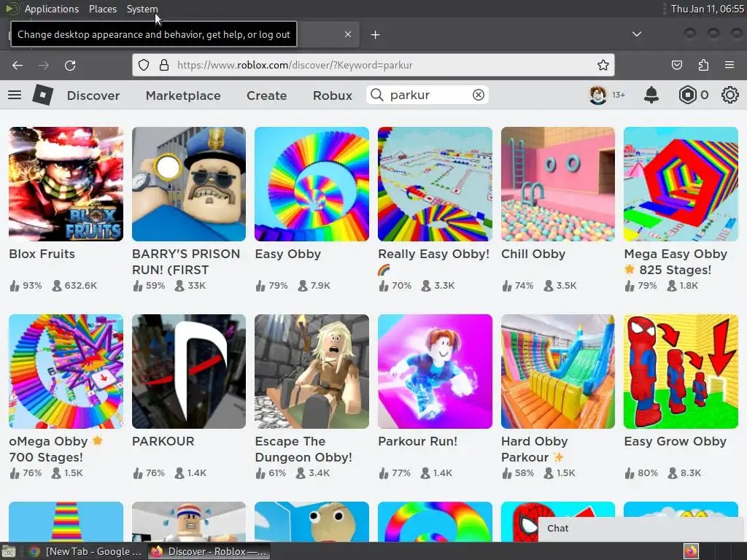Open the Places menu
This screenshot has width=747, height=560.
(x=103, y=9)
